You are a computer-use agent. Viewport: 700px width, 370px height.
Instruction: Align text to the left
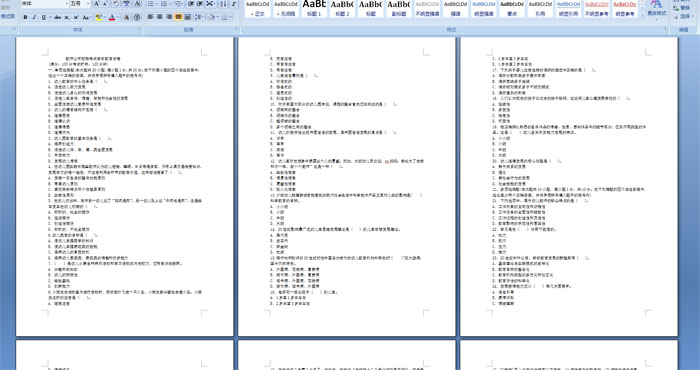pyautogui.click(x=150, y=17)
